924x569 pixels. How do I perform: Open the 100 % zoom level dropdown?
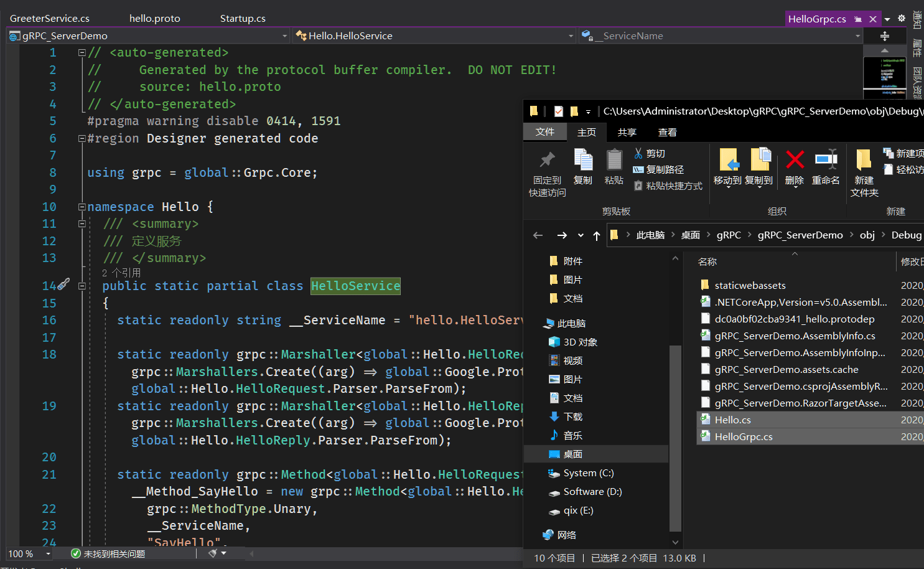point(48,553)
